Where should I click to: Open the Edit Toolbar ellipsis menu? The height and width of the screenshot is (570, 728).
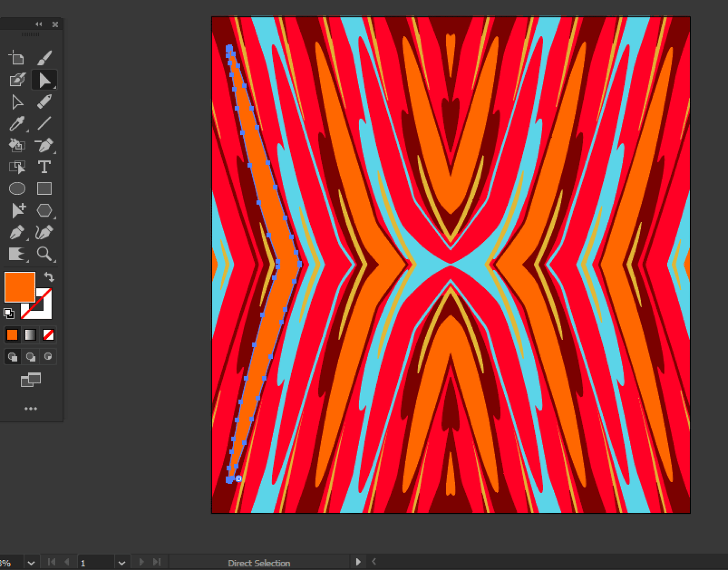tap(31, 408)
